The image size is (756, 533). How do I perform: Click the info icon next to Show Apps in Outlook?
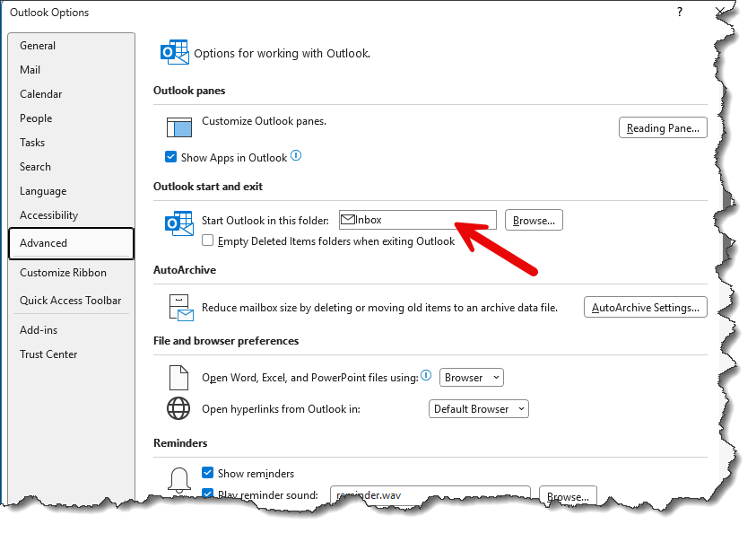click(x=296, y=155)
